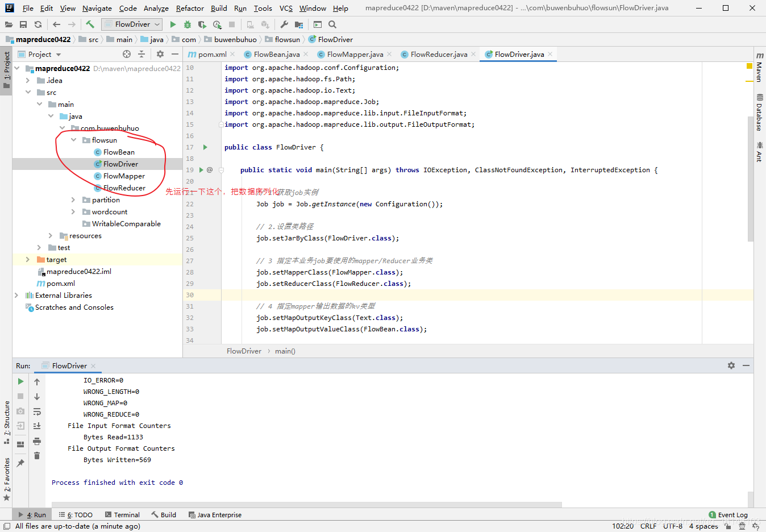Image resolution: width=766 pixels, height=532 pixels.
Task: Clear console with the trash icon
Action: [x=37, y=456]
